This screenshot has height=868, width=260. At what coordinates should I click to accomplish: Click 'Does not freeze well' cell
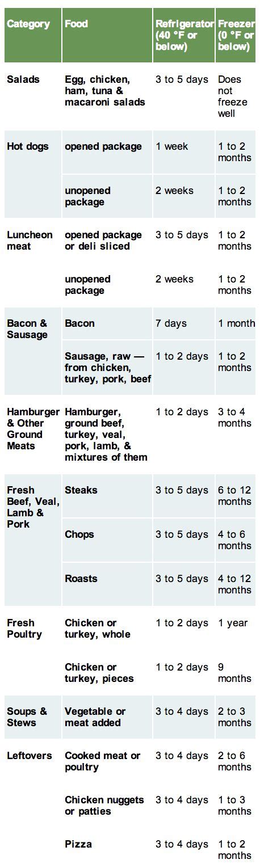click(x=233, y=96)
